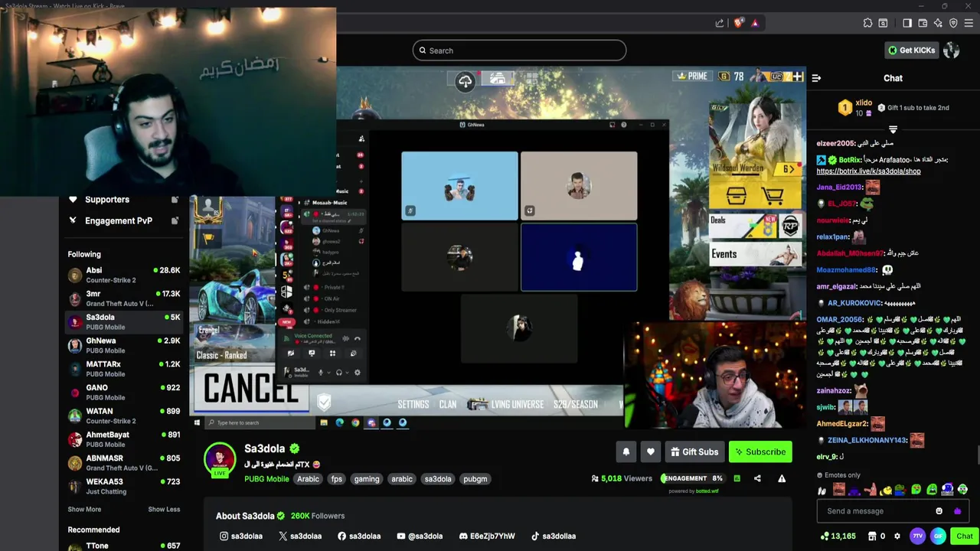The image size is (980, 551).
Task: Click the Engagement 8% progress bar
Action: tap(692, 478)
